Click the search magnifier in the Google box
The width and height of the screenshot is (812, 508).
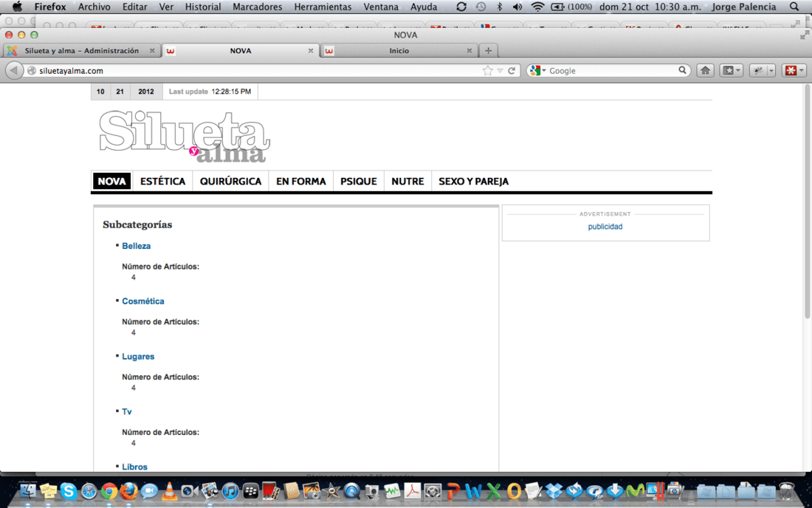[x=683, y=70]
